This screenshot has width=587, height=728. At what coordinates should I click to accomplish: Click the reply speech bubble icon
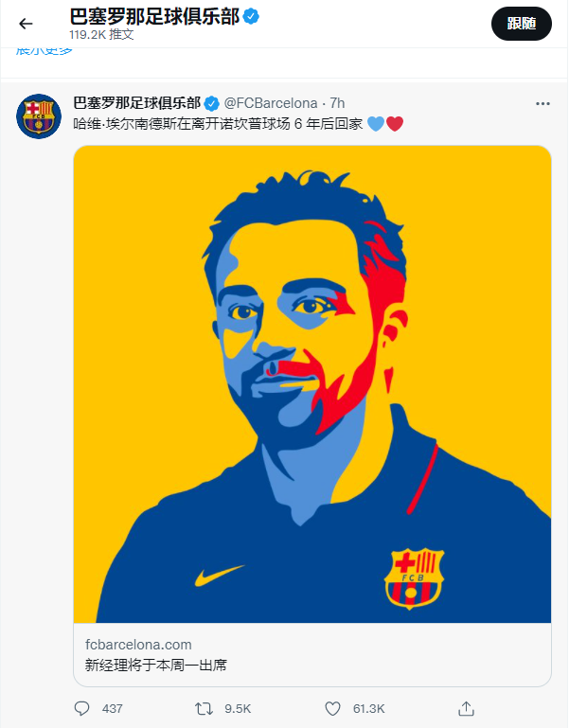click(x=81, y=708)
